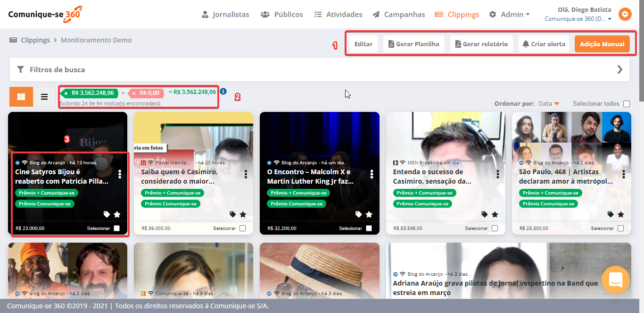Image resolution: width=644 pixels, height=313 pixels.
Task: Click the tag icon on São Paulo, 468 card
Action: pos(611,214)
